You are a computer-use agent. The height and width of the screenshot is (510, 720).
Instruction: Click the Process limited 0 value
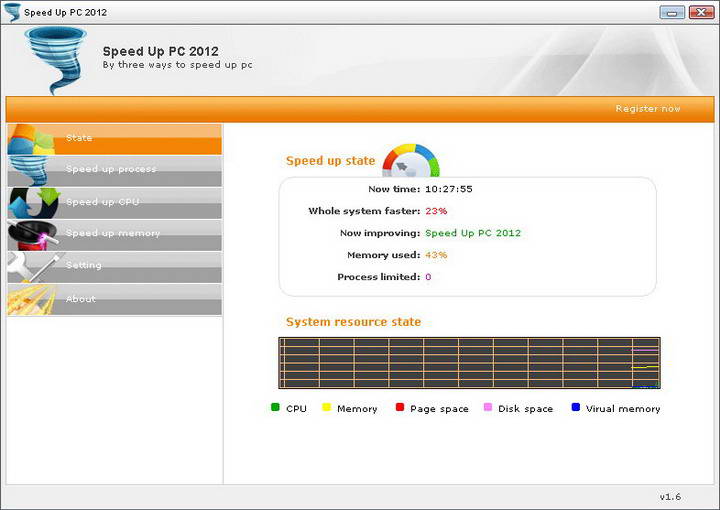[428, 277]
